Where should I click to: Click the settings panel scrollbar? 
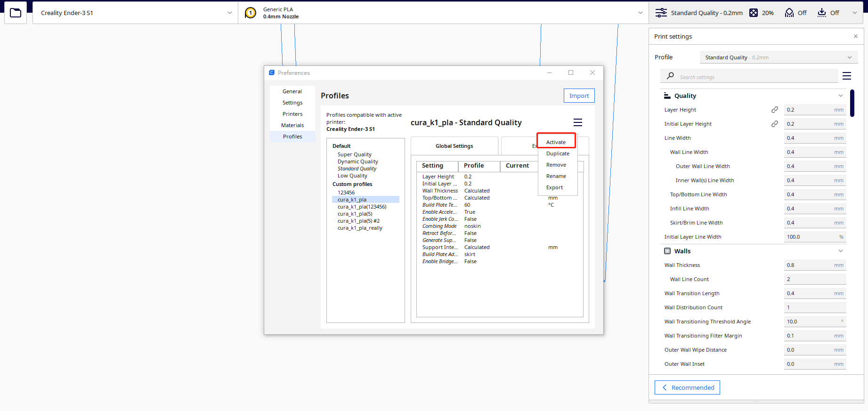[852, 103]
